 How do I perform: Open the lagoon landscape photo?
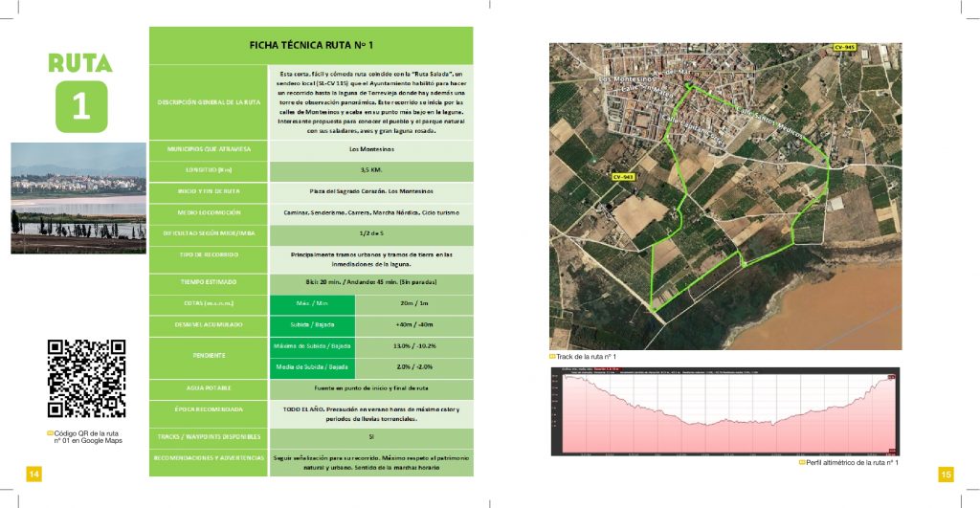click(x=78, y=198)
